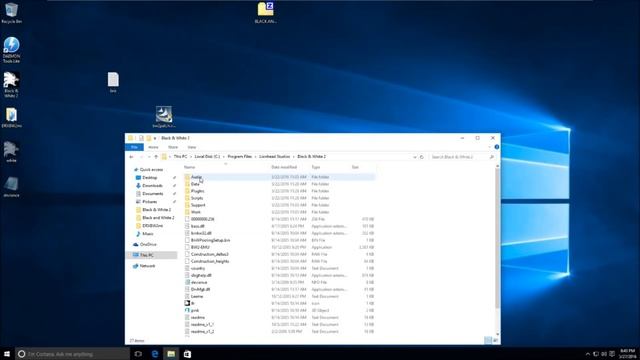Sort by Size column header
This screenshot has width=640, height=360.
point(355,167)
